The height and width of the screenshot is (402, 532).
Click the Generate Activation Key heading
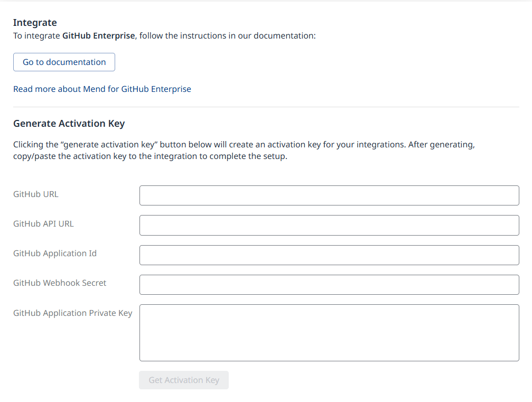coord(69,123)
